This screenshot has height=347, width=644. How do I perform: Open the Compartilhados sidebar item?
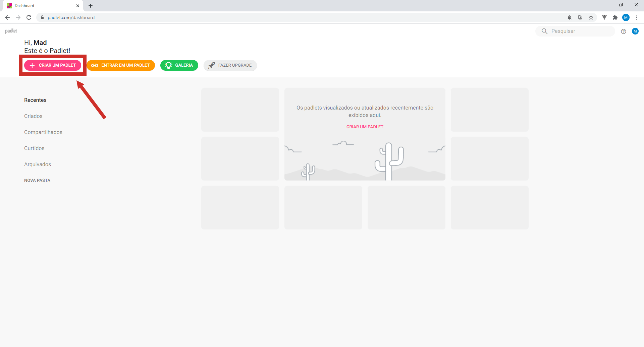click(43, 132)
